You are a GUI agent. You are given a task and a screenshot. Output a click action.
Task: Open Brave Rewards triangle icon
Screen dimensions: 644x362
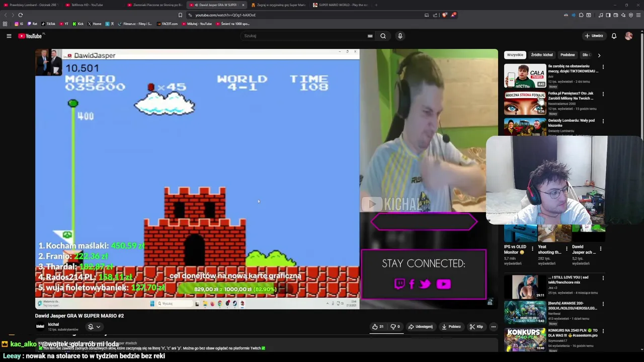coord(453,15)
